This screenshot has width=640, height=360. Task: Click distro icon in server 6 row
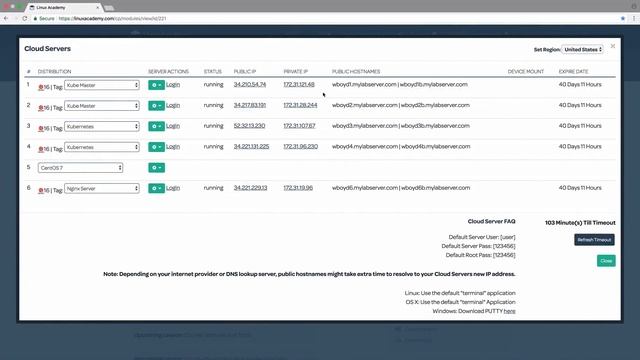[x=41, y=190]
